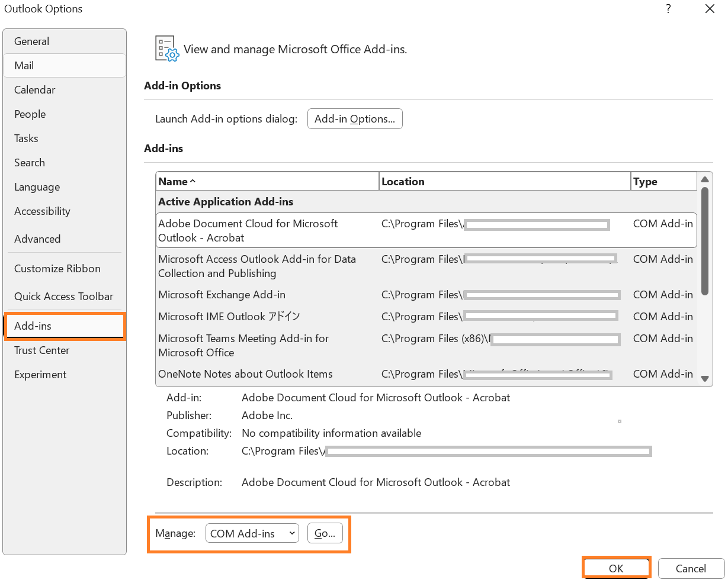Click the Publisher value Adobe Inc.
Screen dimensions: 728x583
click(x=267, y=415)
